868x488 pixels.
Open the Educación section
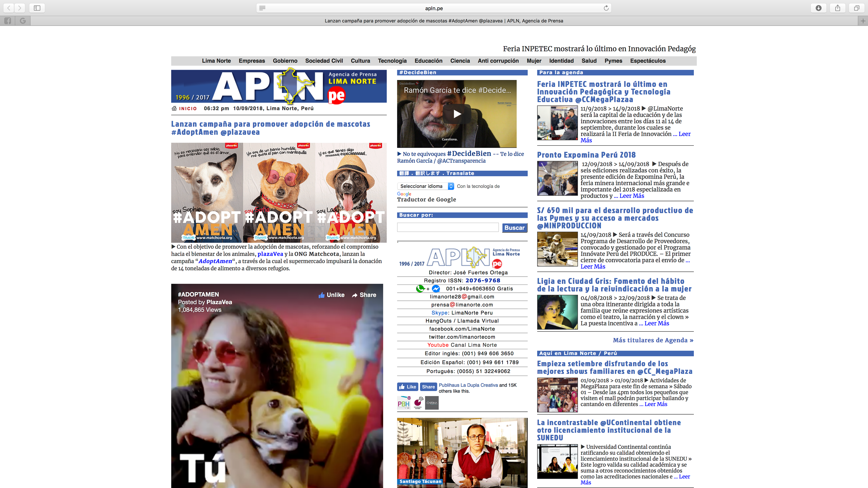coord(428,61)
